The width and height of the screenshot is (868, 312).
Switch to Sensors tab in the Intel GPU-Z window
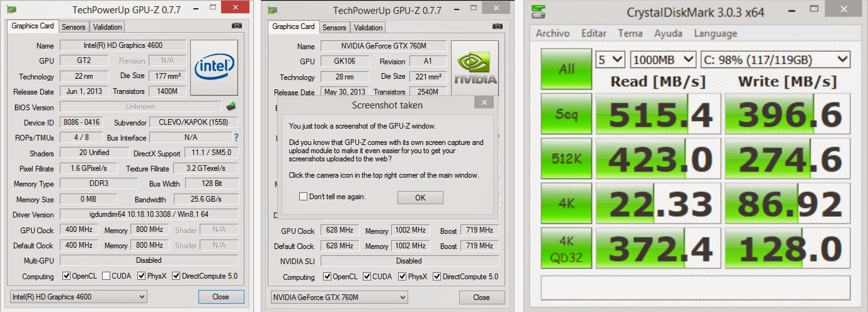[x=74, y=27]
